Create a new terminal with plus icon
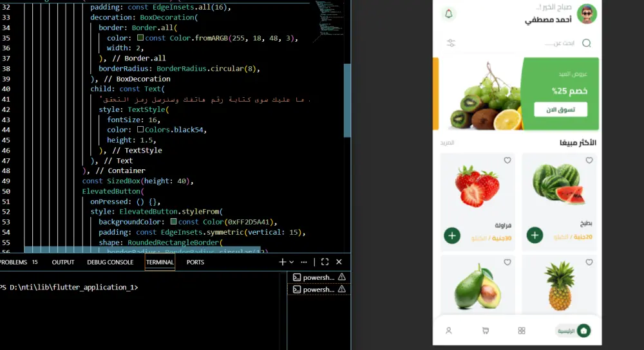The height and width of the screenshot is (350, 644). click(282, 262)
